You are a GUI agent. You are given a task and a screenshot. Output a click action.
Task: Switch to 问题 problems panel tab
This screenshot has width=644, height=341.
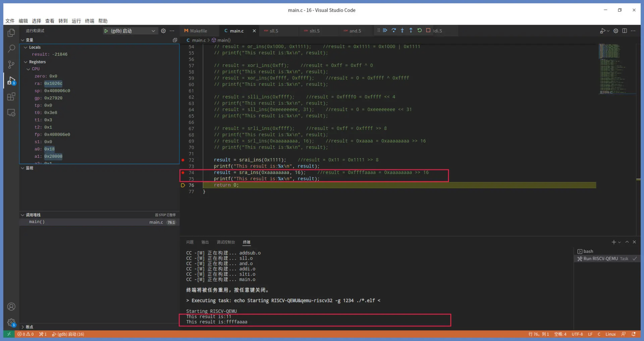click(x=190, y=242)
